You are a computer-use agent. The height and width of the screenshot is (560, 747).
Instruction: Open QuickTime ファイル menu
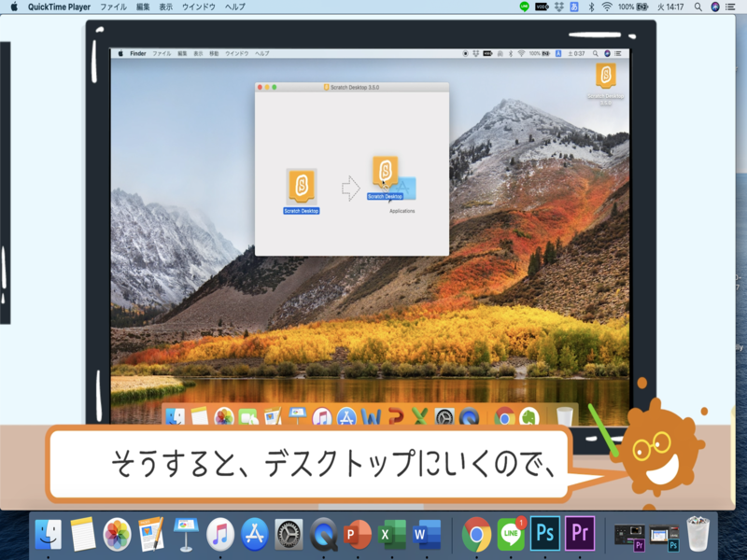coord(113,7)
